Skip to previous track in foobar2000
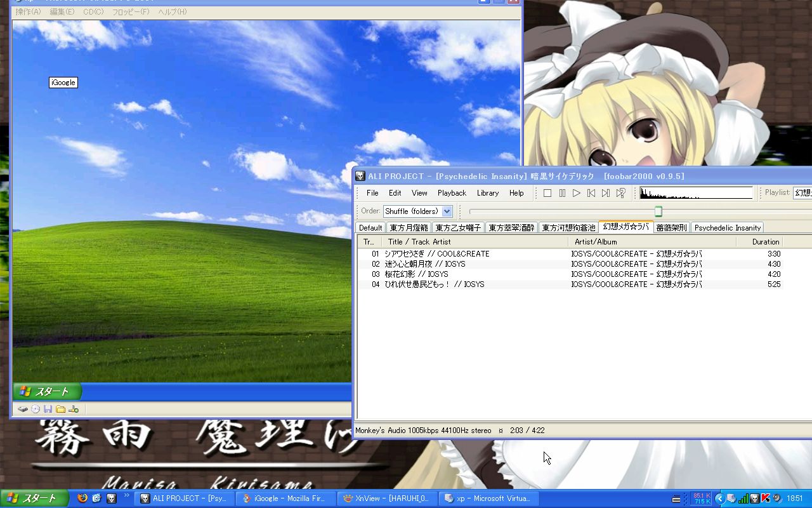The height and width of the screenshot is (508, 812). point(591,193)
